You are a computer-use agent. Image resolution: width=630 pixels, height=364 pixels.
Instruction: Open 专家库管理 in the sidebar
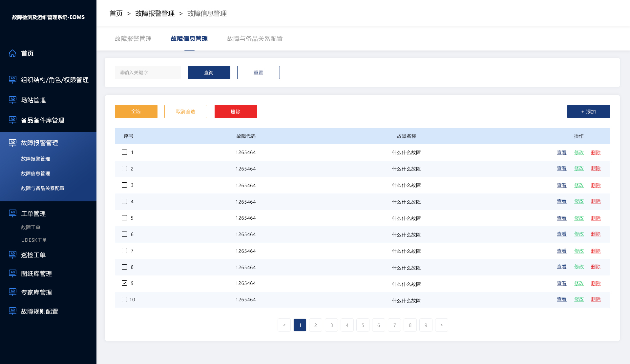point(36,292)
